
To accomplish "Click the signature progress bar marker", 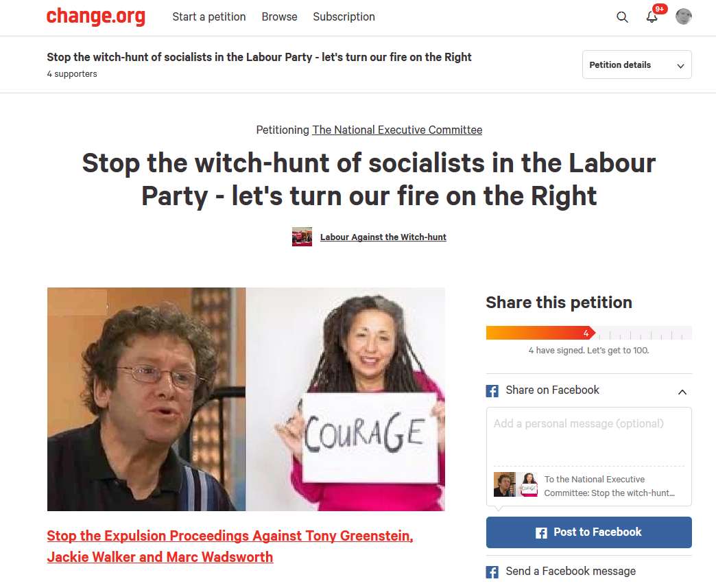I will 587,333.
